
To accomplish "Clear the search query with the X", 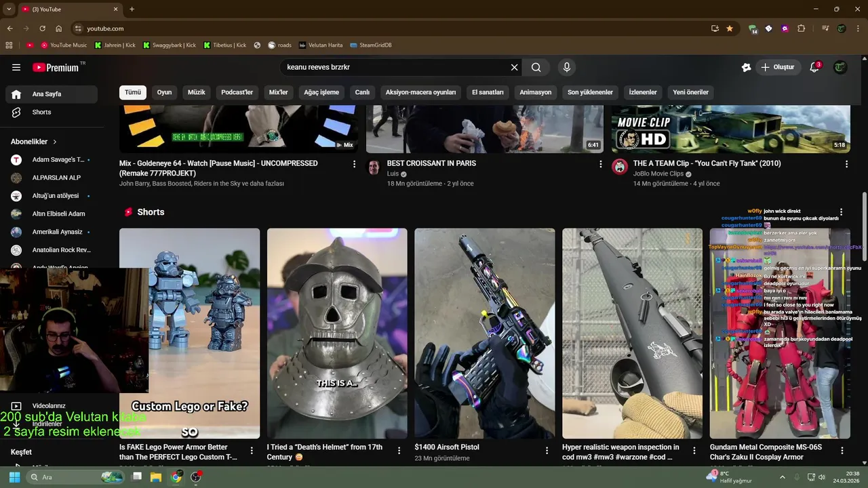I will [x=514, y=67].
